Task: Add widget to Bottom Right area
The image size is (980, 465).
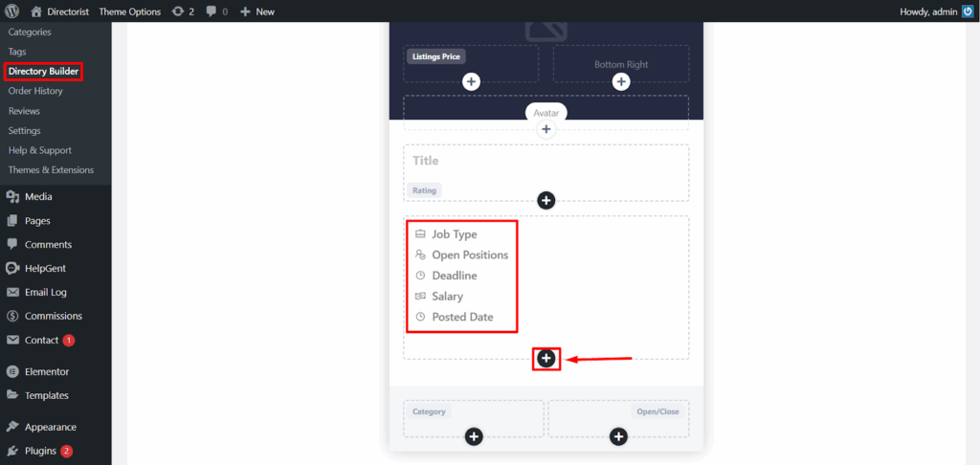Action: coord(620,82)
